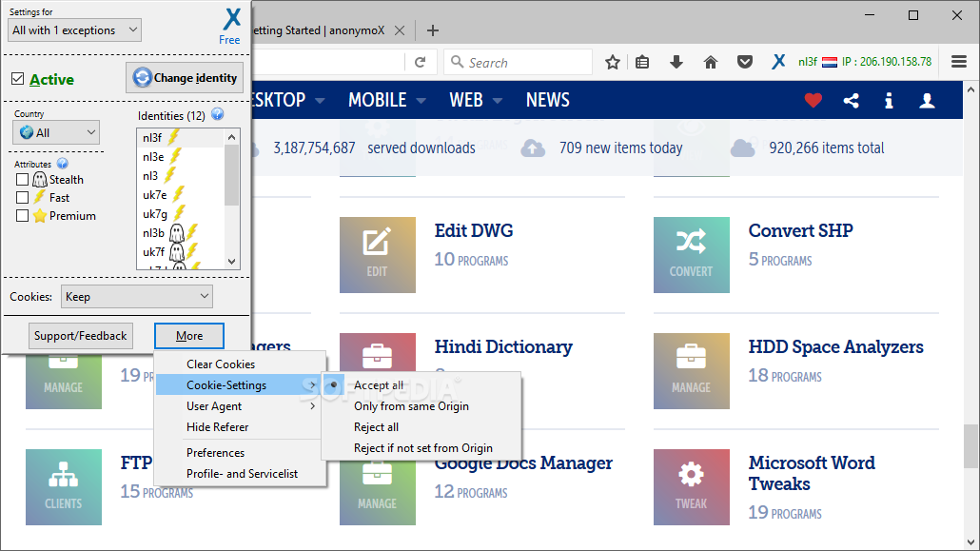Click the Support/Feedback button
This screenshot has height=551, width=980.
click(x=80, y=336)
